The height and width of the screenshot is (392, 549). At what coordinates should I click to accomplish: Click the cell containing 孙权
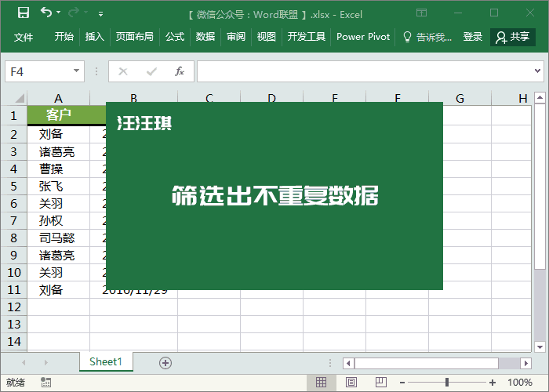click(x=59, y=220)
